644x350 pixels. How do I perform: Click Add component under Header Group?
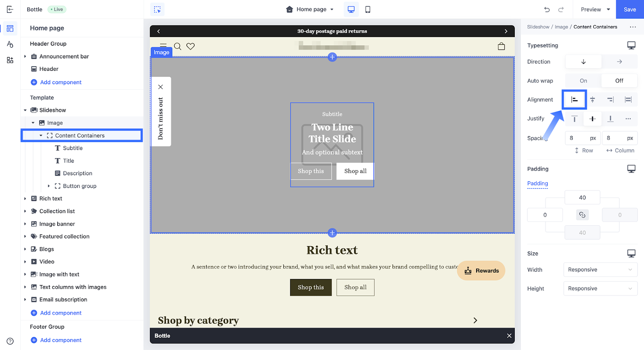click(x=56, y=82)
